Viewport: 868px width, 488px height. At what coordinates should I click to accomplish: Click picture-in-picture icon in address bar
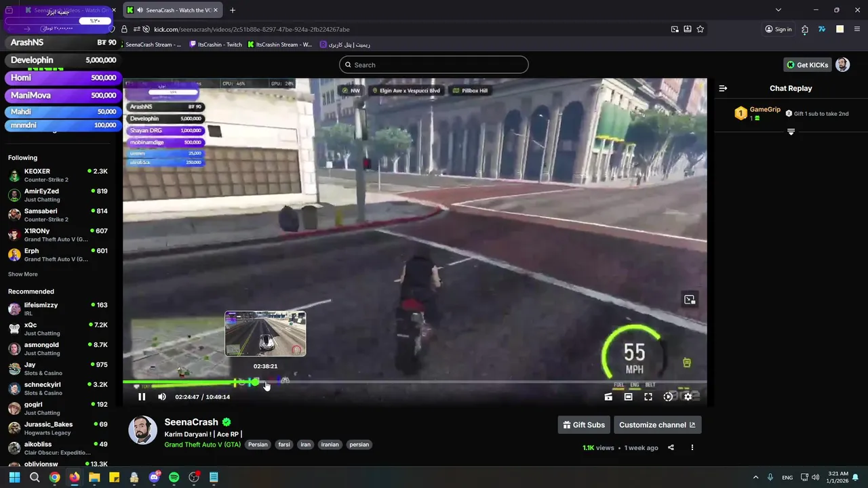point(675,29)
